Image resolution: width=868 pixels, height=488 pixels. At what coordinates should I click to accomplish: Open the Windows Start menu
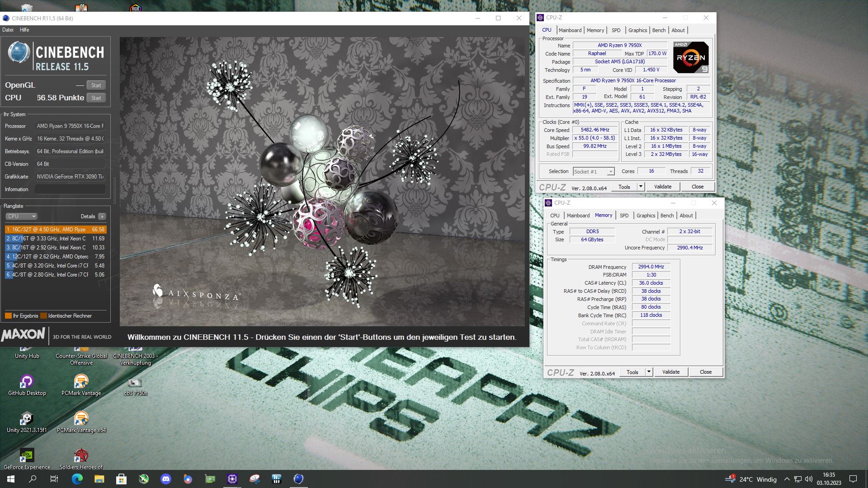click(x=11, y=479)
